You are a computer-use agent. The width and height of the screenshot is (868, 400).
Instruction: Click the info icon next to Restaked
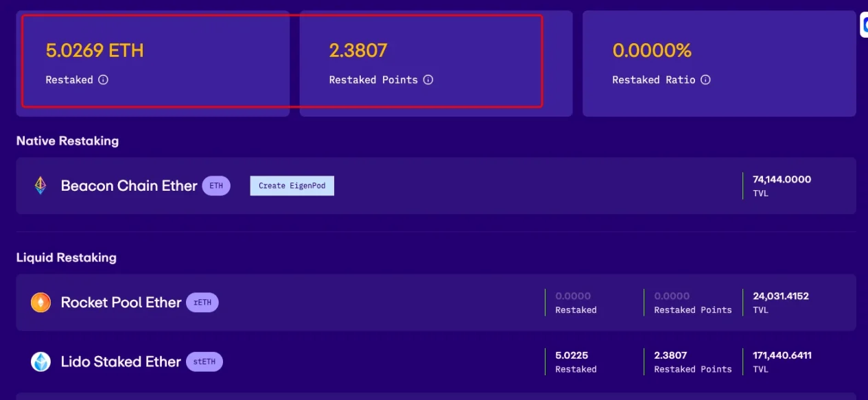coord(103,80)
